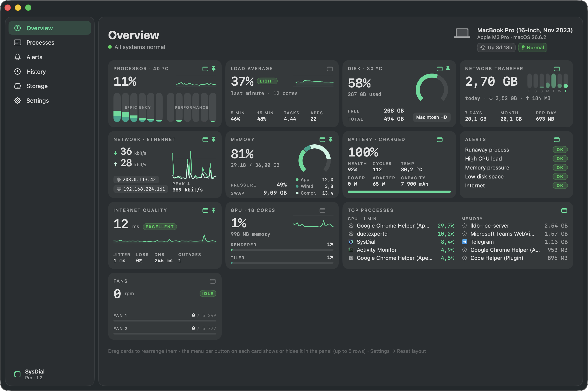Click Top Processes menu bar icon
This screenshot has height=391, width=588.
point(564,211)
